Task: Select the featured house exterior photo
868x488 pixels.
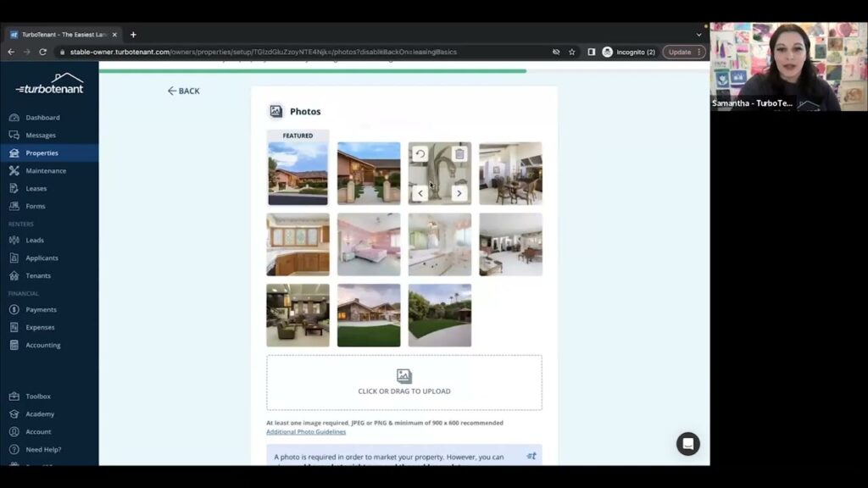Action: pos(298,173)
